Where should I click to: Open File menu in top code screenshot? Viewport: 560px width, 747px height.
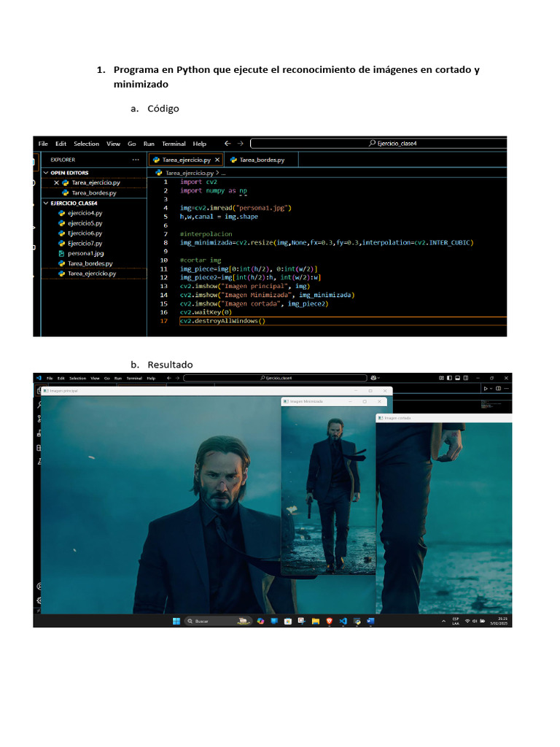(x=43, y=144)
